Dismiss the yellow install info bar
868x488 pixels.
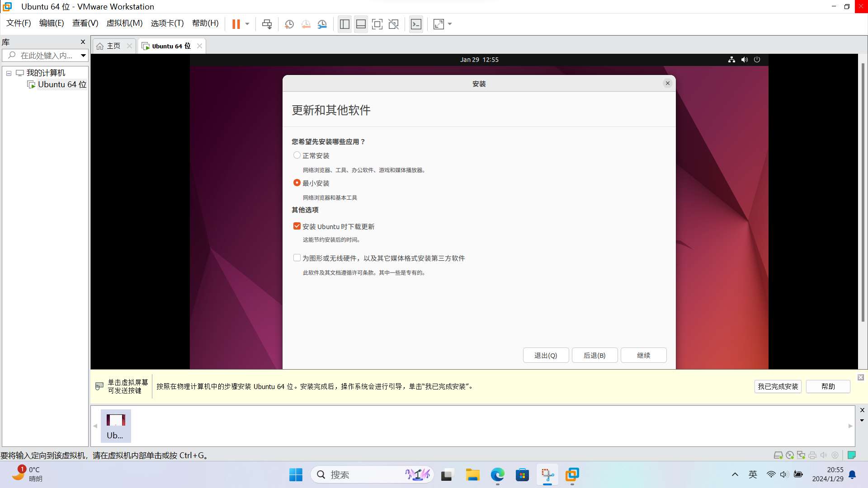pos(861,377)
